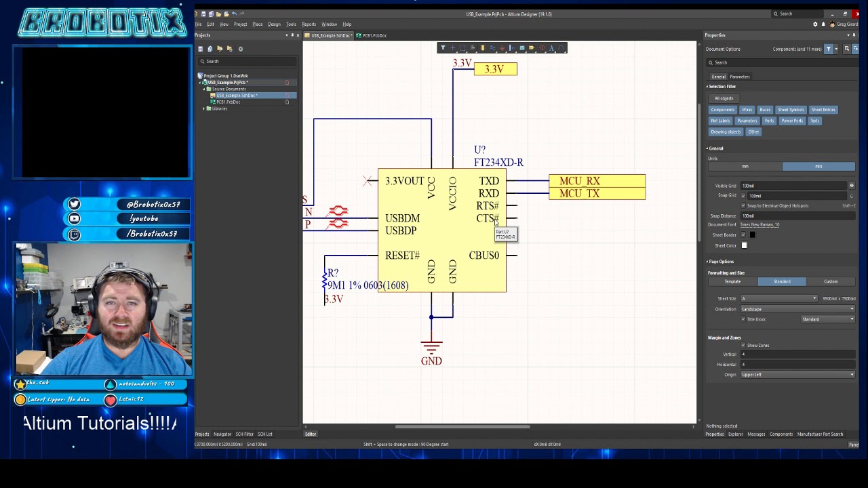Select the place harness tool in Active Bar

click(512, 47)
